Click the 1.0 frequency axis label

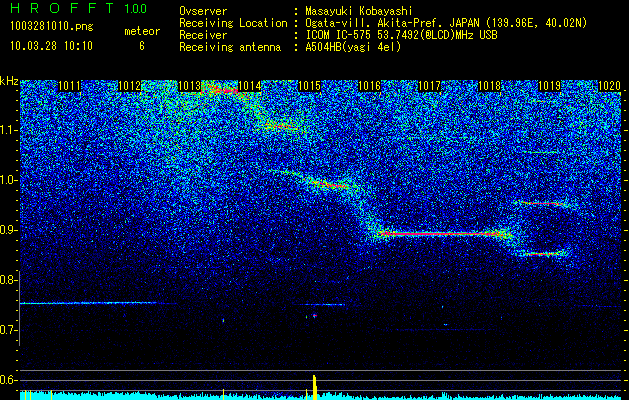coord(9,180)
